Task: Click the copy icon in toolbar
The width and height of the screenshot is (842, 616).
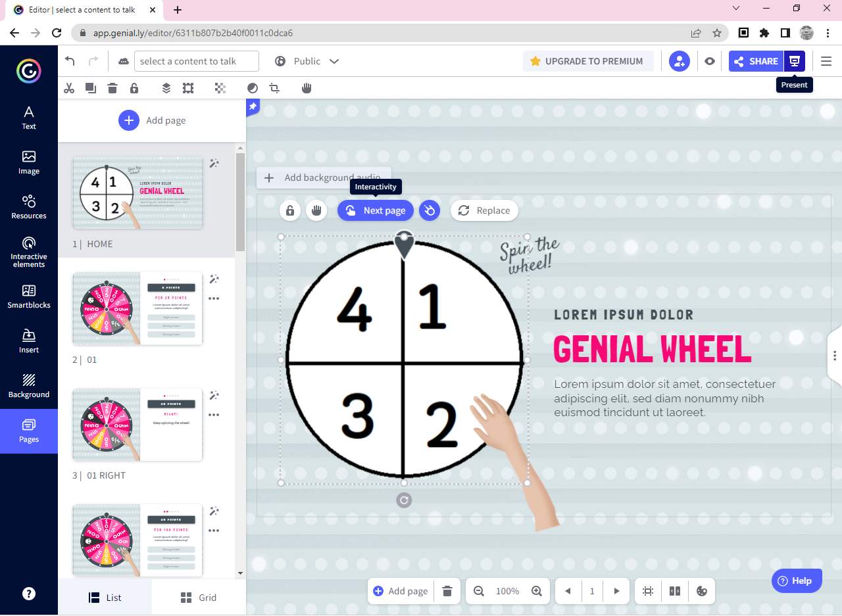Action: [91, 88]
